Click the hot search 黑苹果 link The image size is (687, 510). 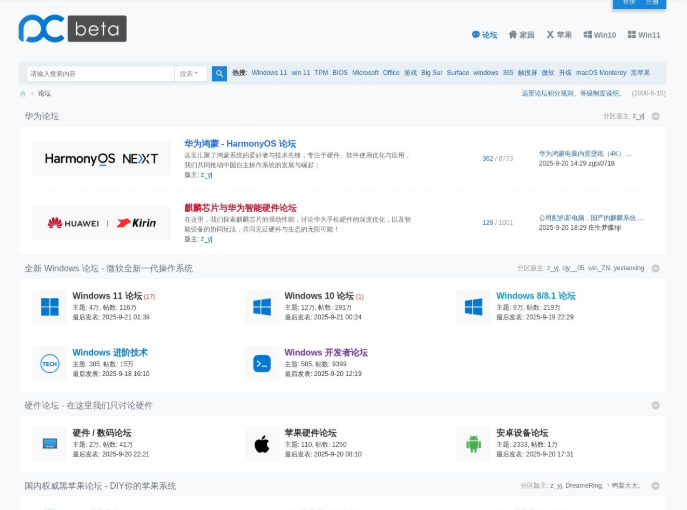tap(640, 73)
